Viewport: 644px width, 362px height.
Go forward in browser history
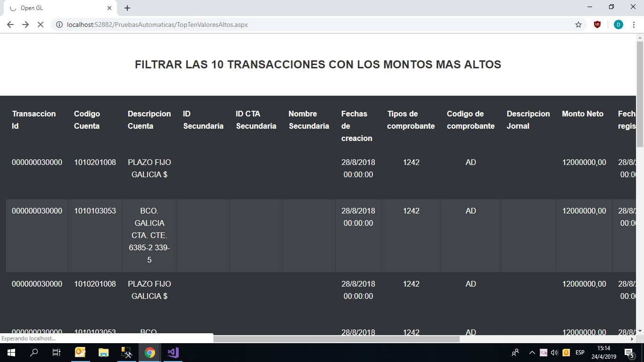25,25
